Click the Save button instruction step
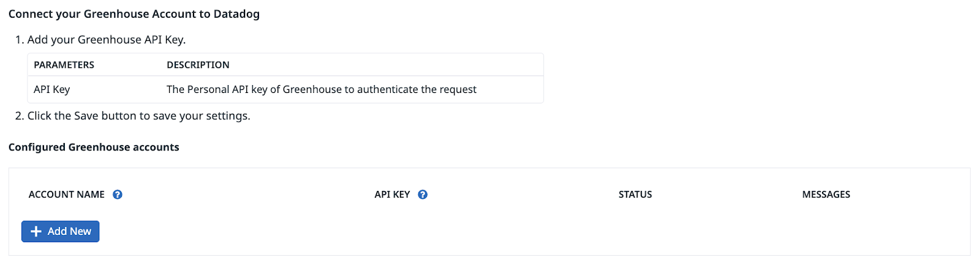The image size is (980, 271). [139, 116]
